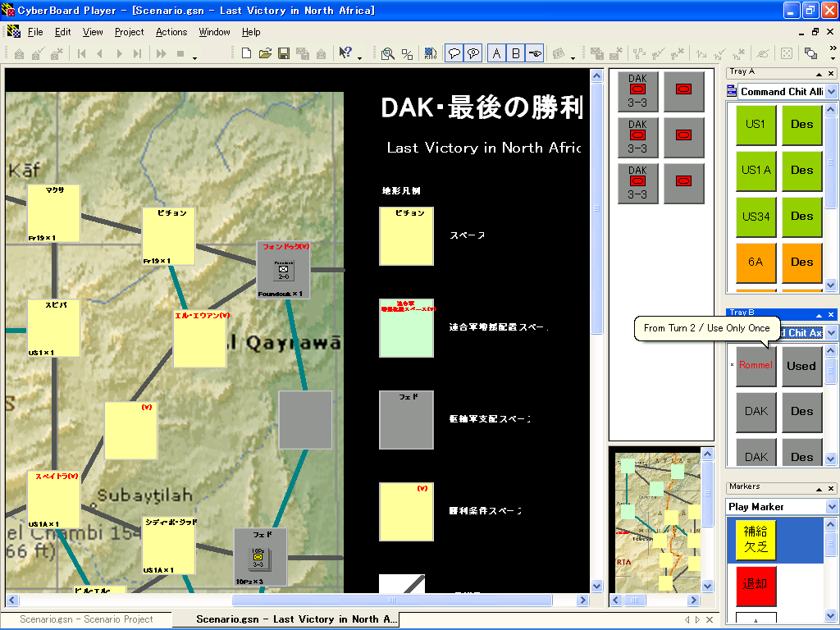
Task: Click the first envelope icon in the toolbar
Action: click(x=20, y=53)
